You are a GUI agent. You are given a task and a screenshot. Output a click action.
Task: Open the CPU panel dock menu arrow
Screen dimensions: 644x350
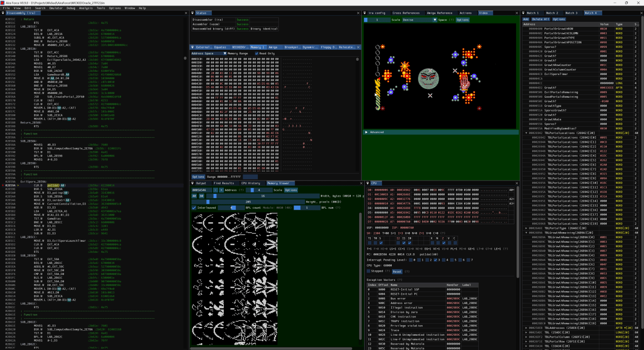point(368,183)
